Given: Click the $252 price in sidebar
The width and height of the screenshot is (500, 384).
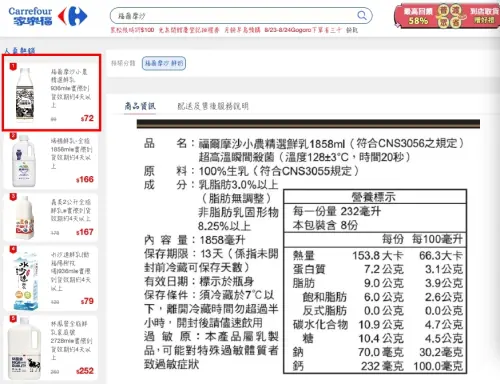Looking at the screenshot, I should [x=85, y=371].
